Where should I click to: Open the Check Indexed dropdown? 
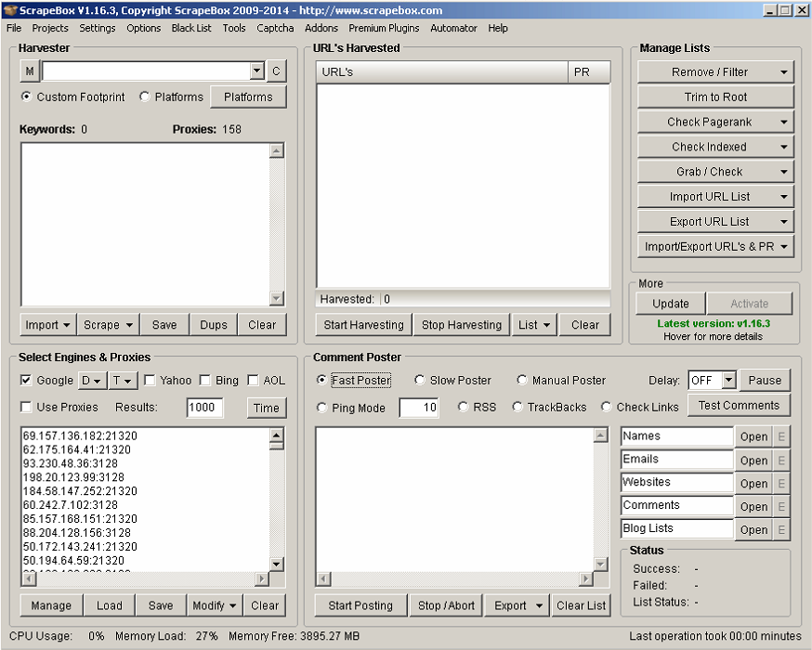tap(715, 147)
